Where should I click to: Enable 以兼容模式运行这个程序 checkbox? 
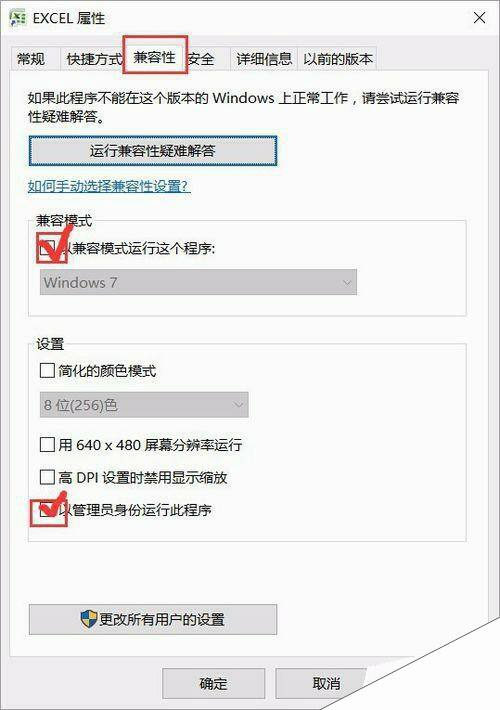[x=48, y=248]
